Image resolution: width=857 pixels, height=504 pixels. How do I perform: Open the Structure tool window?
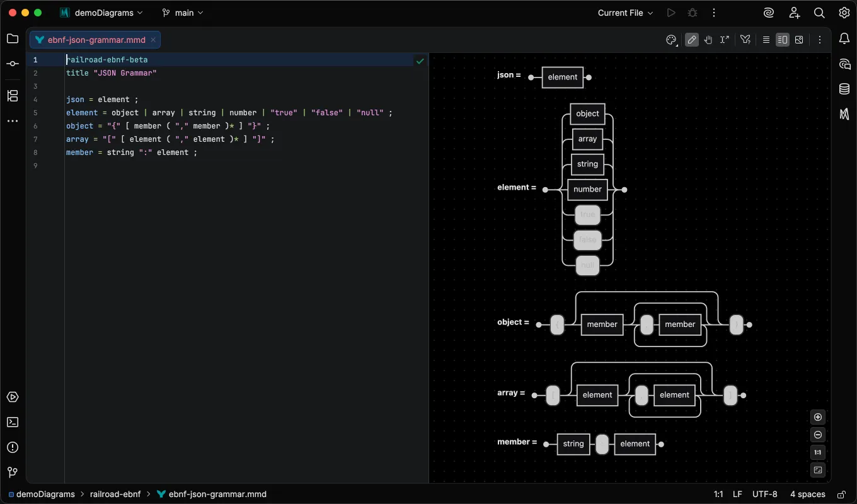pos(13,96)
